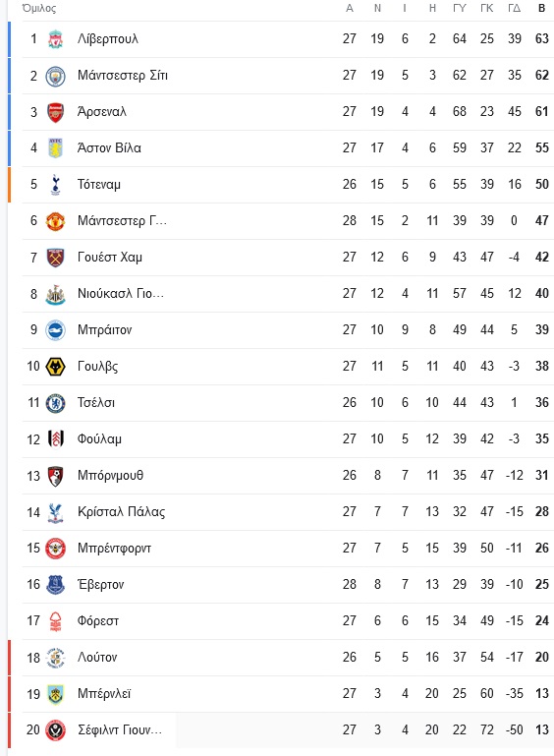Screen dimensions: 554x756
Task: Select the Μπράιτον team name
Action: coord(104,329)
